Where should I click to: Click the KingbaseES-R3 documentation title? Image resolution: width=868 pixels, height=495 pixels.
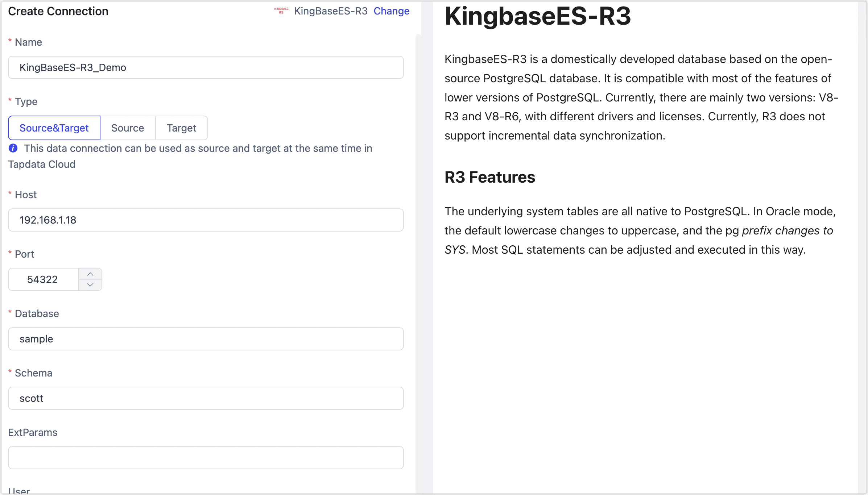click(x=538, y=16)
